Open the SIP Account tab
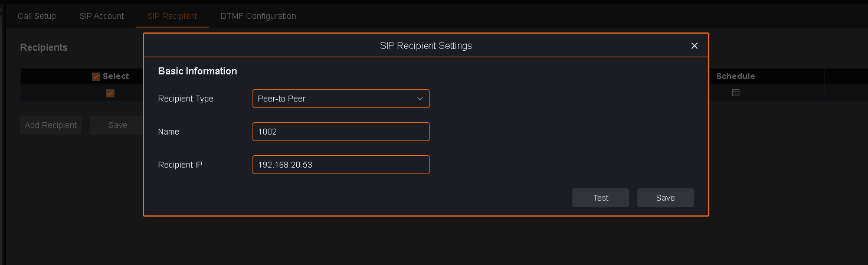This screenshot has width=868, height=265. (x=102, y=16)
